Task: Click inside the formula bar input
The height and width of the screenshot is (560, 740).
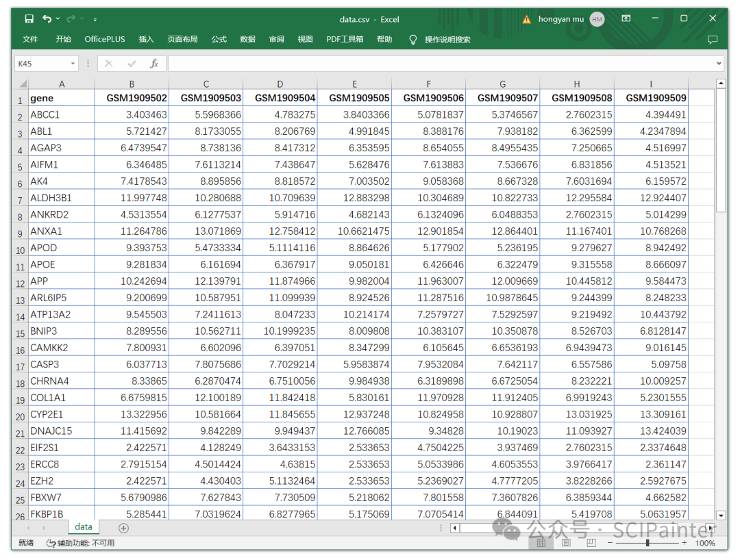Action: click(x=441, y=64)
